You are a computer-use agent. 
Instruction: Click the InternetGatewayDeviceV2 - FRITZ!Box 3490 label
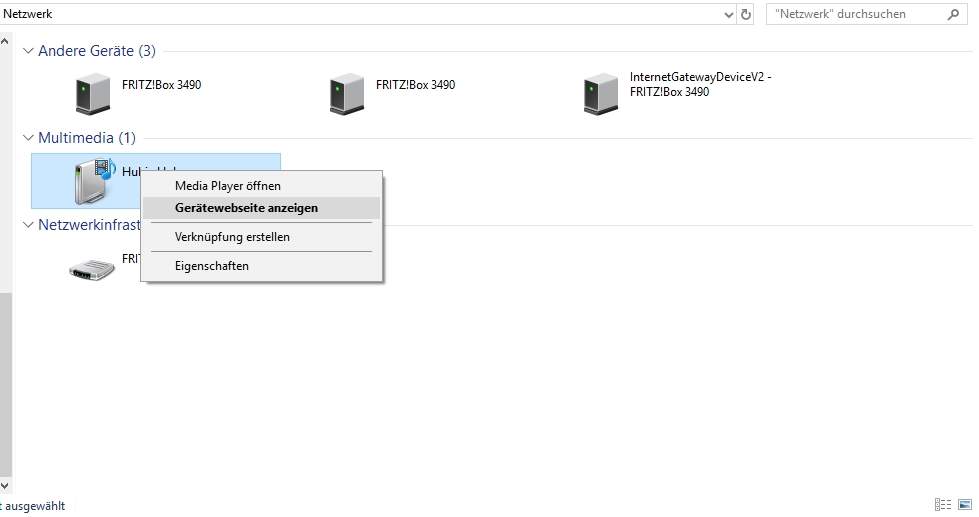(701, 84)
